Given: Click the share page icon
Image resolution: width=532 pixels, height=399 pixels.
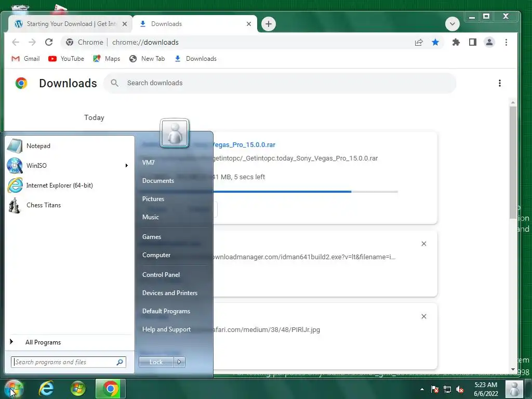Looking at the screenshot, I should 419,42.
